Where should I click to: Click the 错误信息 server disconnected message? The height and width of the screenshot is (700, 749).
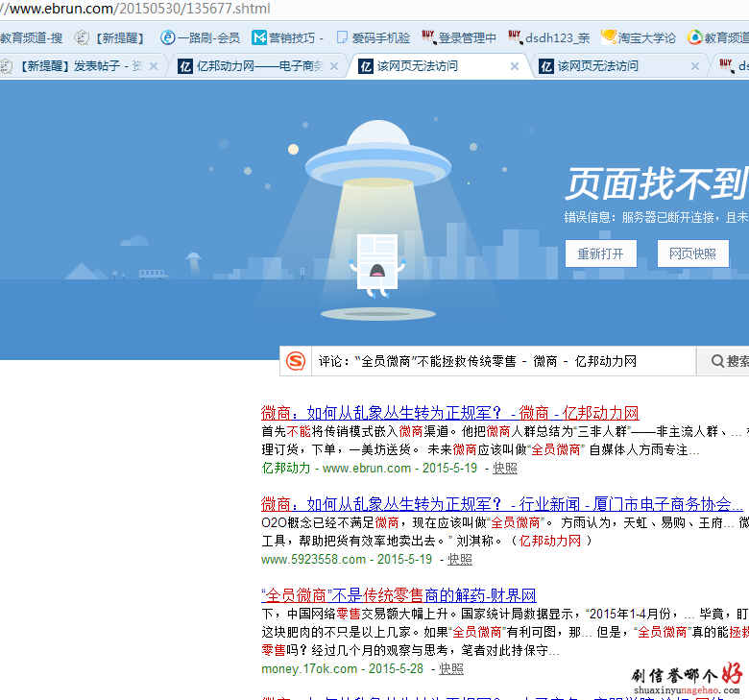point(656,217)
